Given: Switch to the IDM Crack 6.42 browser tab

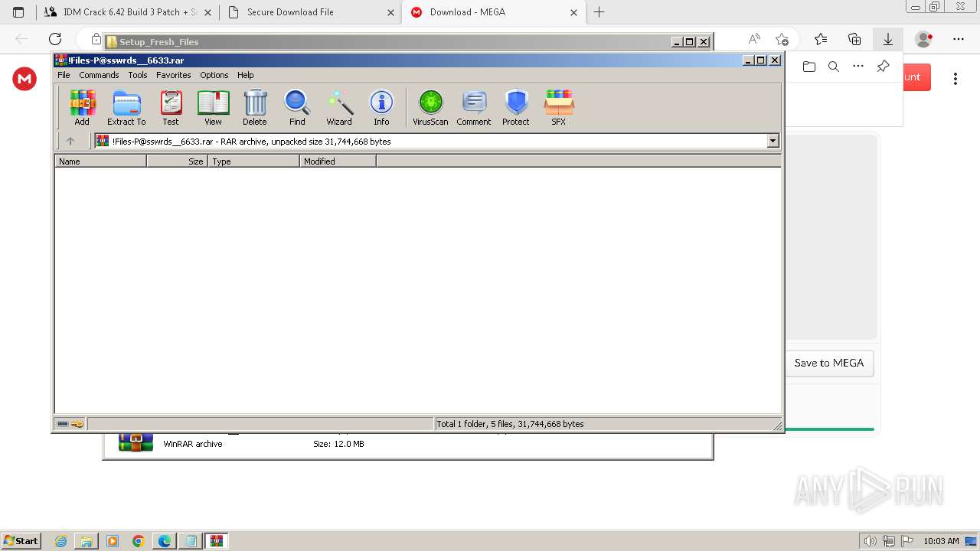Looking at the screenshot, I should tap(129, 12).
